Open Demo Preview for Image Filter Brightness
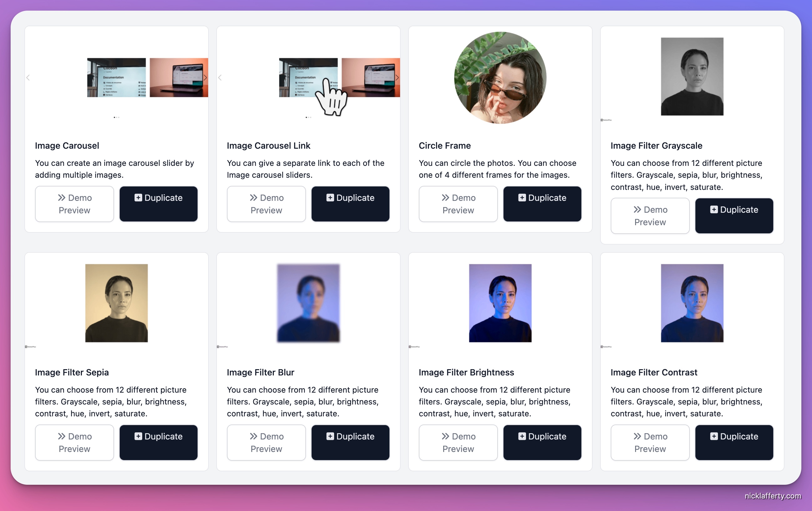Image resolution: width=812 pixels, height=511 pixels. click(x=458, y=443)
